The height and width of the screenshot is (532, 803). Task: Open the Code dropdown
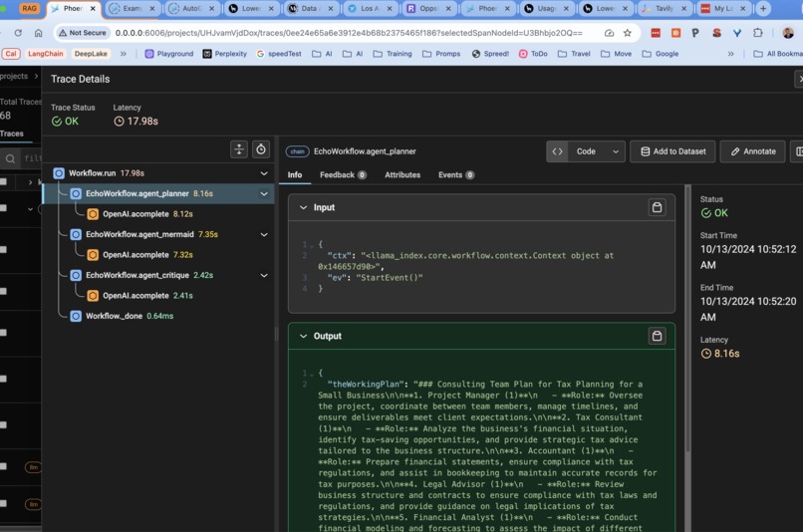(597, 151)
